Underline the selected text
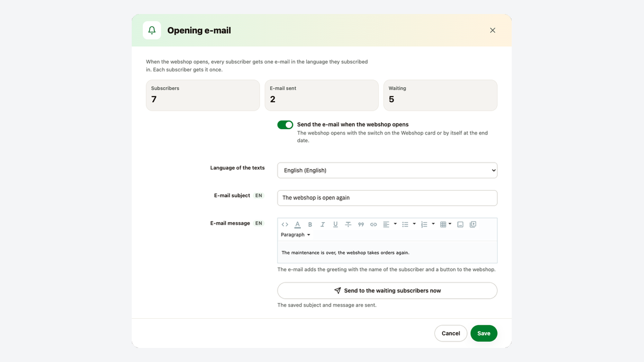 335,225
